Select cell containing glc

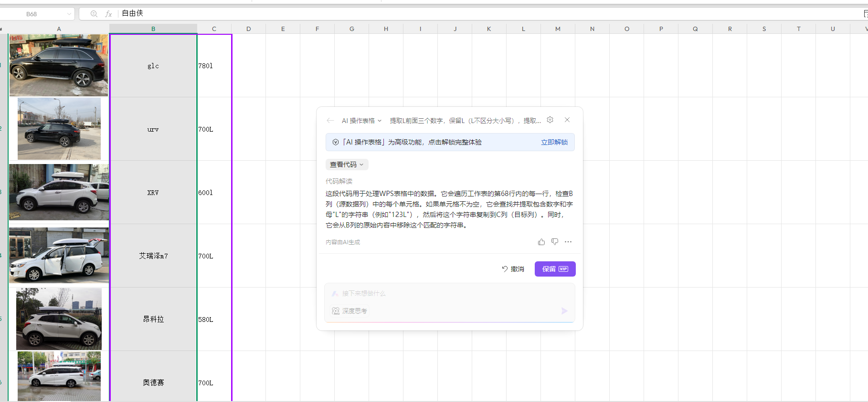(153, 66)
